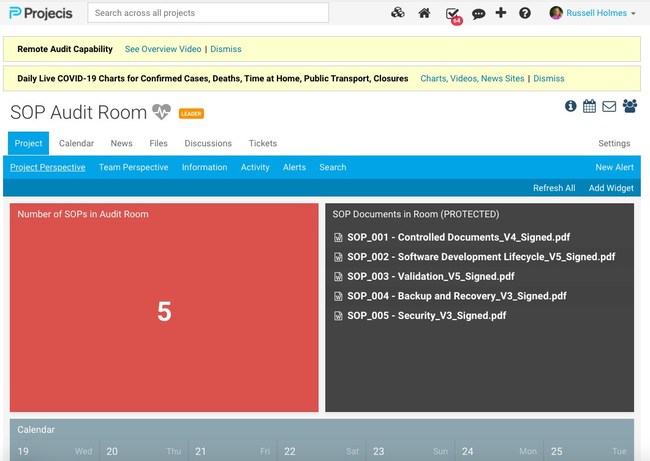Click the red Number of SOPs widget value 5
Screen dimensions: 650x461
click(x=164, y=312)
